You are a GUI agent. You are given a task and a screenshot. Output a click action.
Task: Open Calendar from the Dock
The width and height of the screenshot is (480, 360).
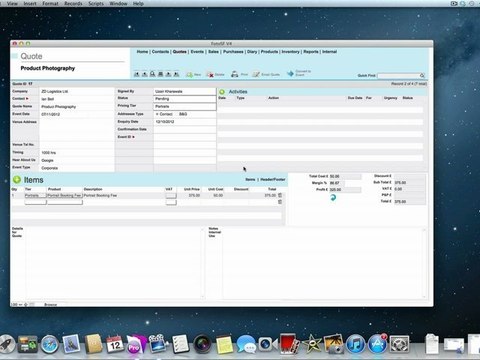pos(115,344)
